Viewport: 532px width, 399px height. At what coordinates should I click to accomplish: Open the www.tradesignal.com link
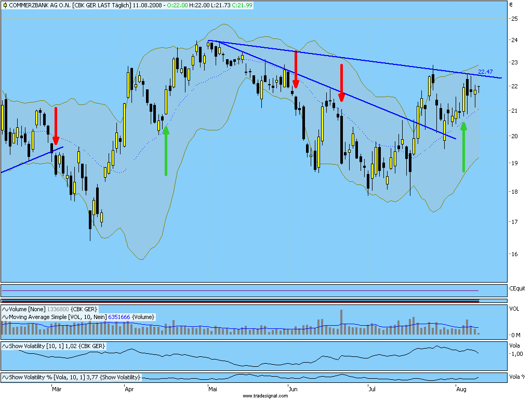pos(265,395)
